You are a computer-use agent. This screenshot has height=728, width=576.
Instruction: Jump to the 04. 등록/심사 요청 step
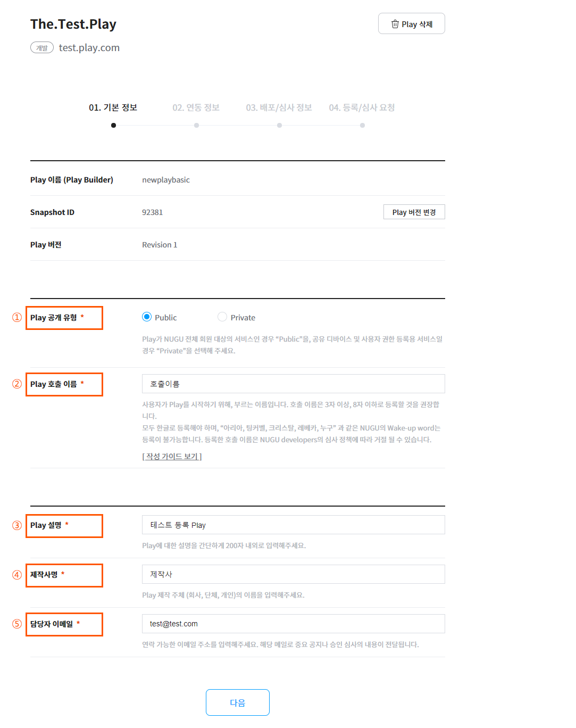coord(362,108)
